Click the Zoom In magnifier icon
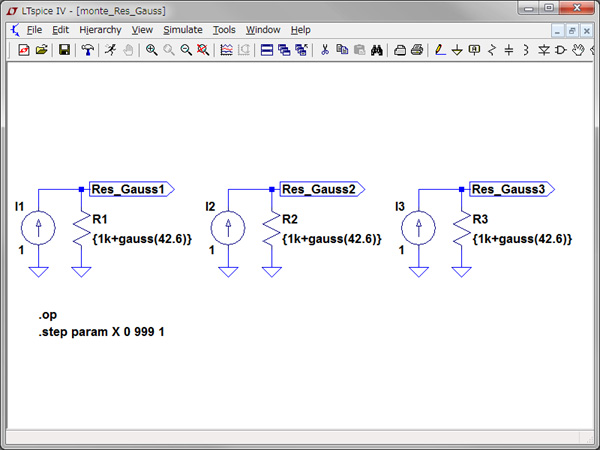600x450 pixels. click(x=152, y=50)
